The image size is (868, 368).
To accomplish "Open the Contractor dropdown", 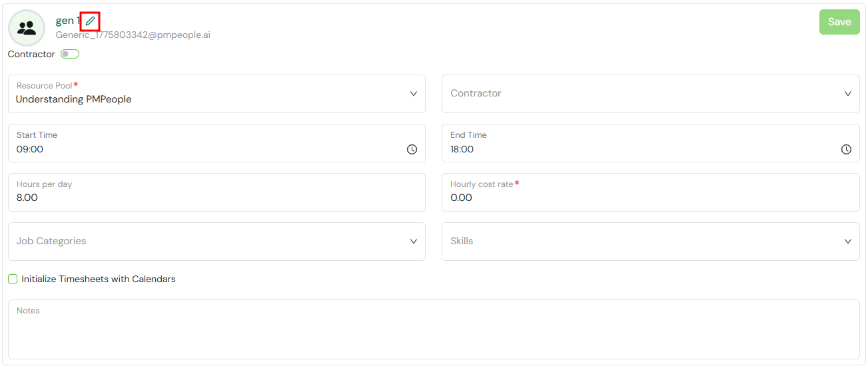I will point(651,94).
